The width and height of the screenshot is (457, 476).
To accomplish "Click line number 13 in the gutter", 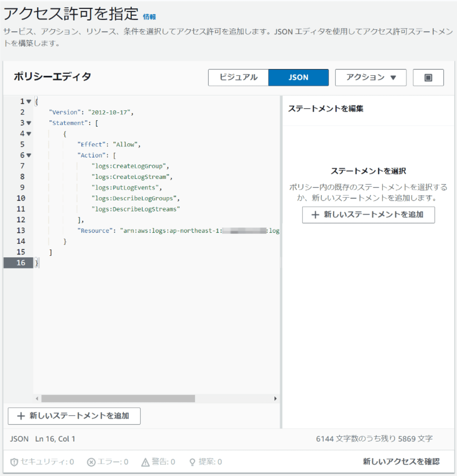I will (21, 230).
